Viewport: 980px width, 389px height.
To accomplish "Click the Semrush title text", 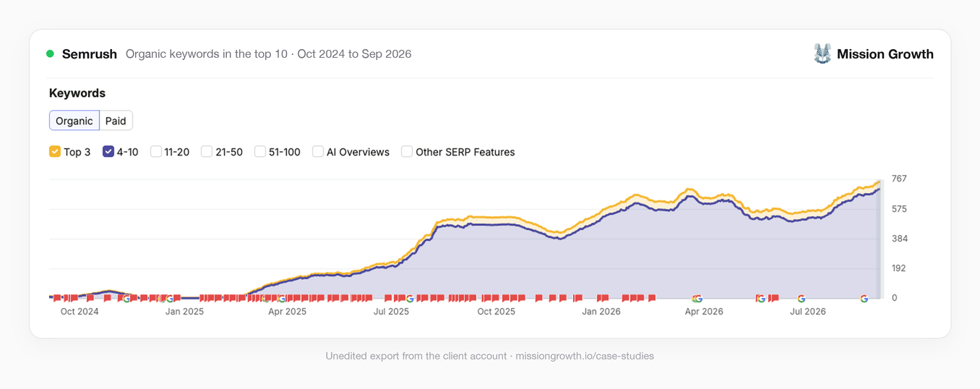I will pos(90,54).
